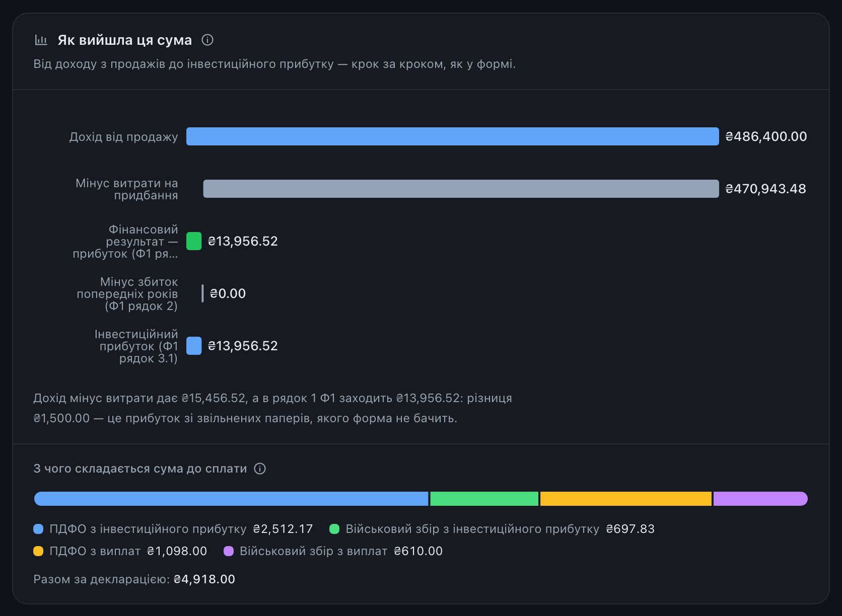Image resolution: width=842 pixels, height=616 pixels.
Task: Open the info icon next to 'Як вийшла ця сума'
Action: (x=207, y=40)
